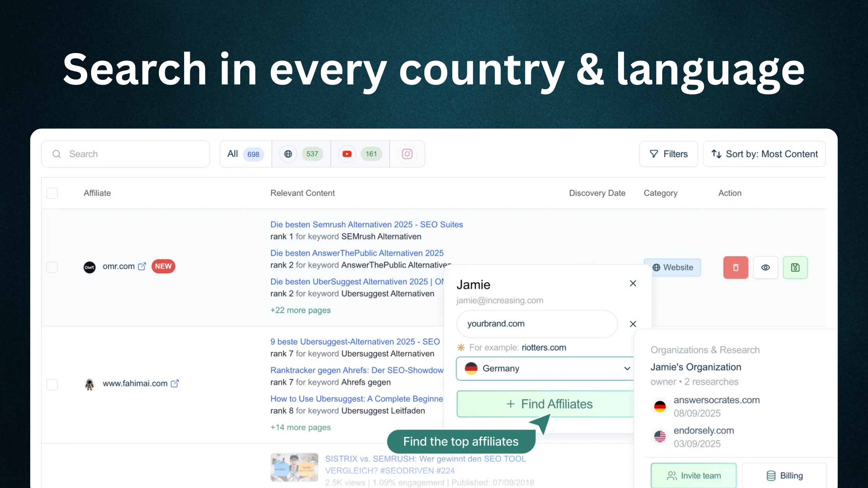Image resolution: width=868 pixels, height=488 pixels.
Task: Expand +22 more pages for omr.com
Action: tap(301, 310)
